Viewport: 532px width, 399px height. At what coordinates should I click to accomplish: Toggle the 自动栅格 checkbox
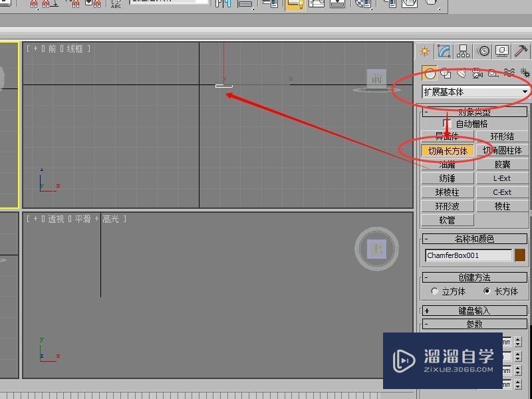446,123
